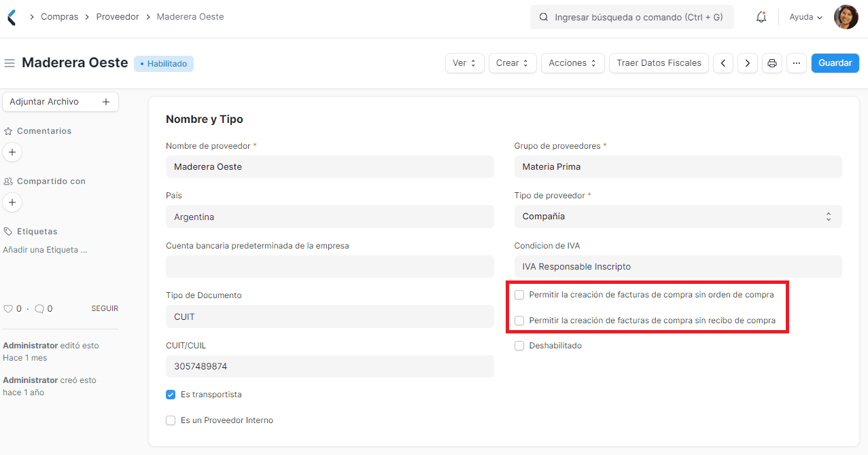868x455 pixels.
Task: Click Adjuntar Archivo button
Action: tap(60, 102)
